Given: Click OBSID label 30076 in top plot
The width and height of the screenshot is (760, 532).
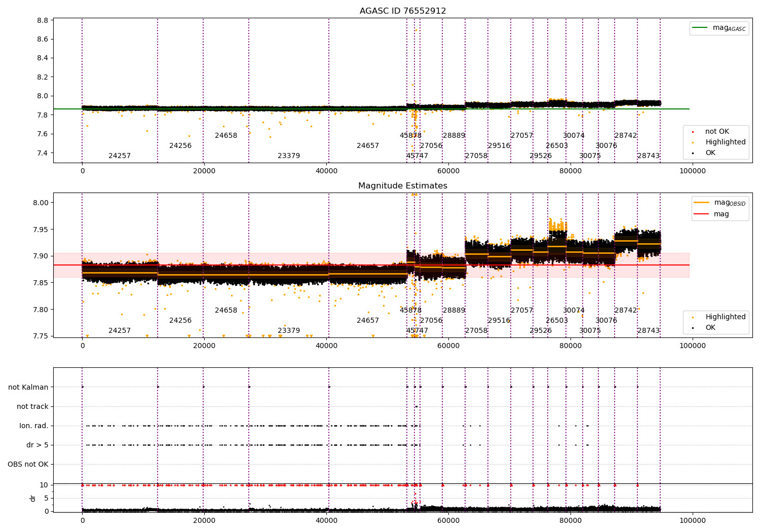Looking at the screenshot, I should (606, 146).
